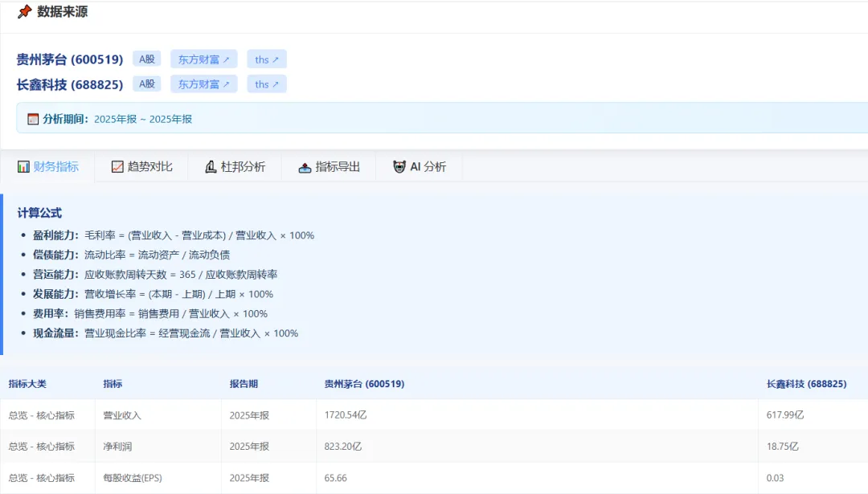Image resolution: width=868 pixels, height=494 pixels.
Task: Click the 现金流量 operating cash ratio formula line
Action: 166,333
